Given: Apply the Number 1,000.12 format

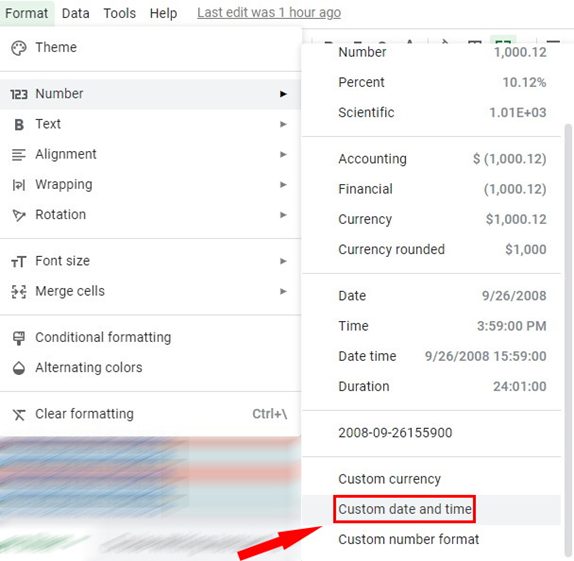Looking at the screenshot, I should tap(431, 52).
